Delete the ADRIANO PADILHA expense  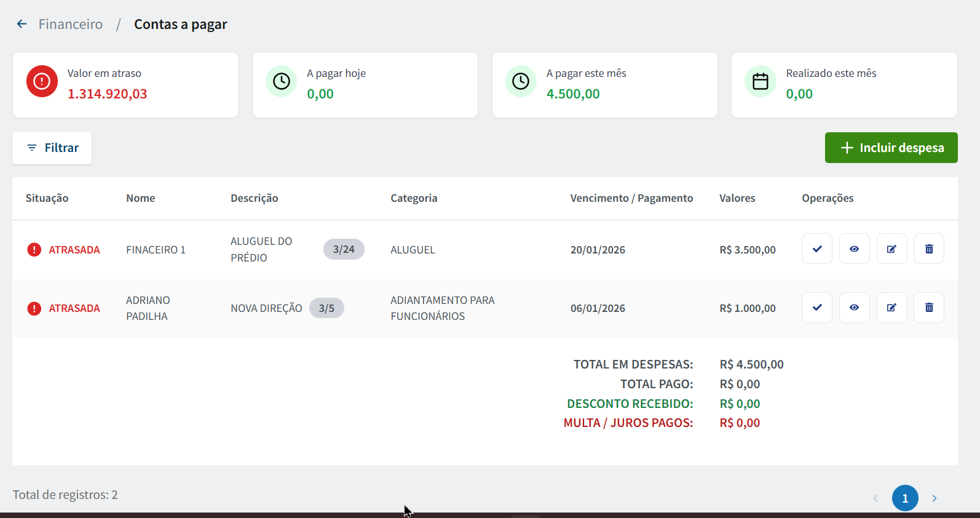tap(929, 308)
